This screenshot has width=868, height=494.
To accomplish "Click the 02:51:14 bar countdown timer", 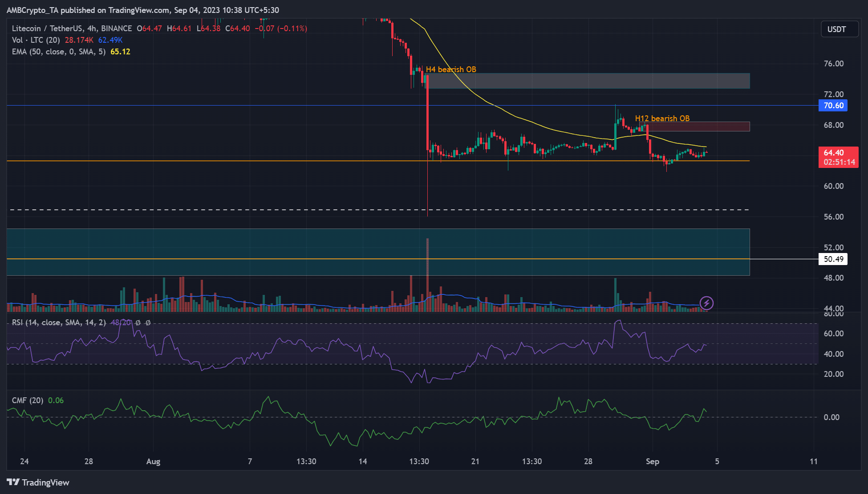I will click(839, 163).
